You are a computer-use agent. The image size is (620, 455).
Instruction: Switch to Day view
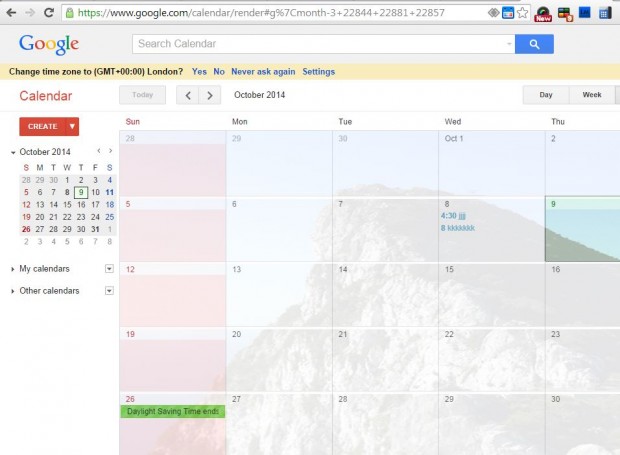(546, 95)
